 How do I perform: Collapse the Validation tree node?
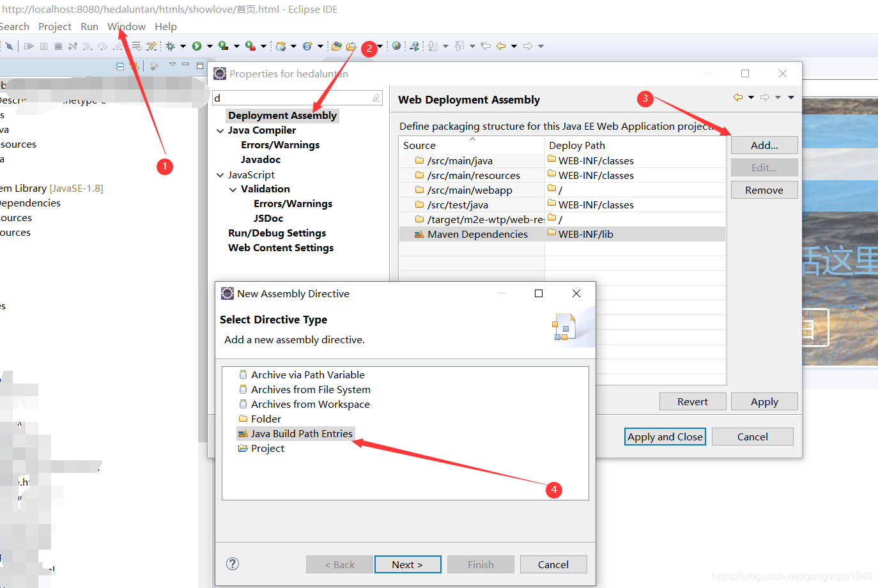233,189
